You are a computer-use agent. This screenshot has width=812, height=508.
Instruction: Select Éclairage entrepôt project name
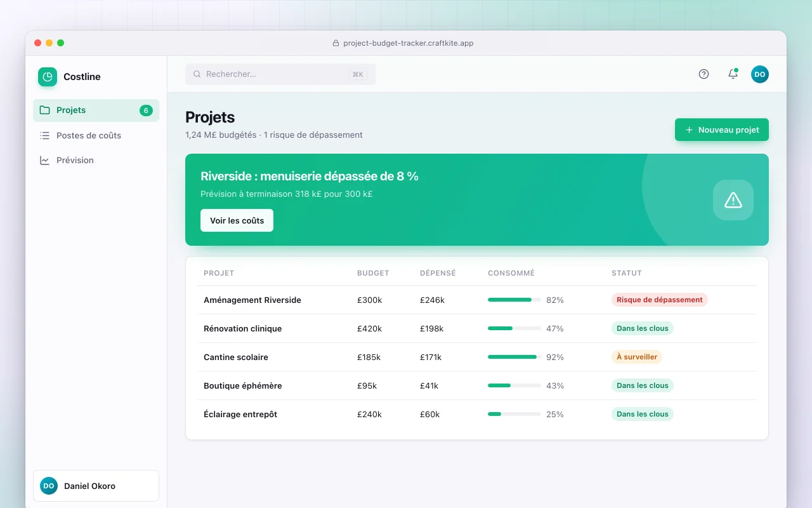(x=240, y=414)
